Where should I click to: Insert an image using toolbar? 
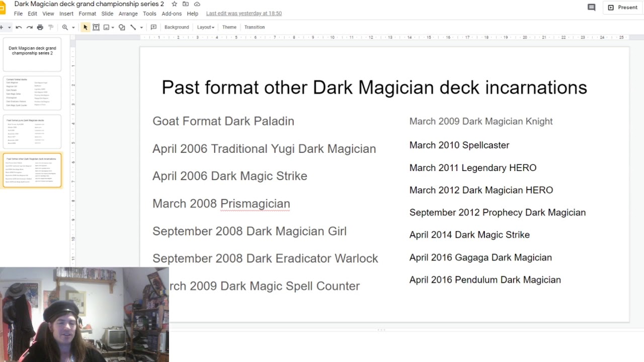tap(106, 27)
